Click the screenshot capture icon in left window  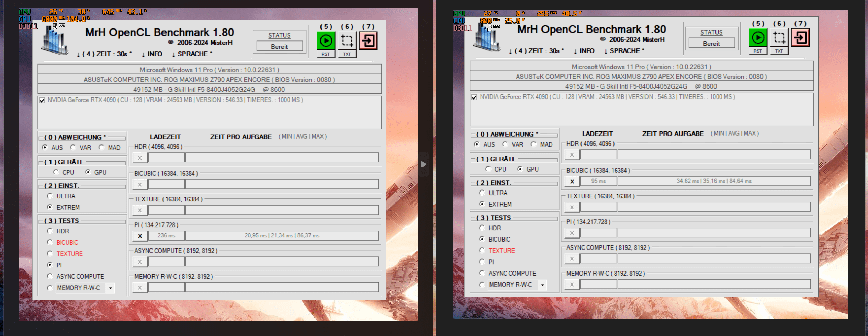pos(347,41)
